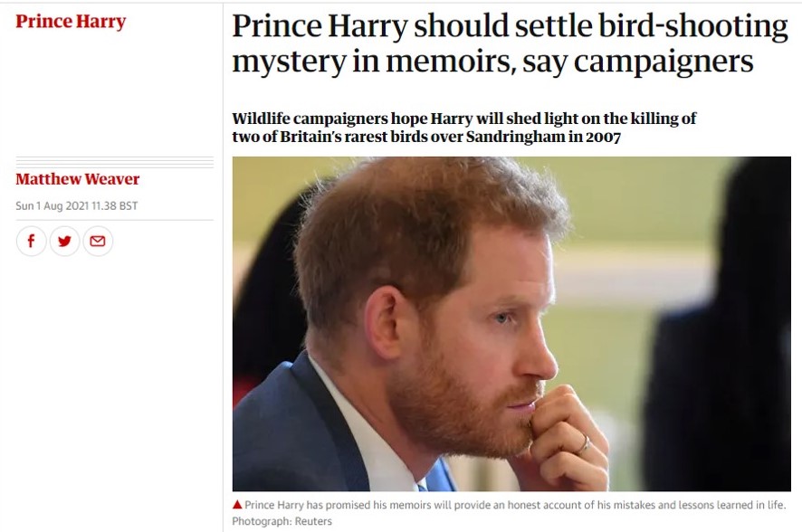Click the Sun 1 Aug 2021 timestamp
This screenshot has height=532, width=802.
point(76,206)
